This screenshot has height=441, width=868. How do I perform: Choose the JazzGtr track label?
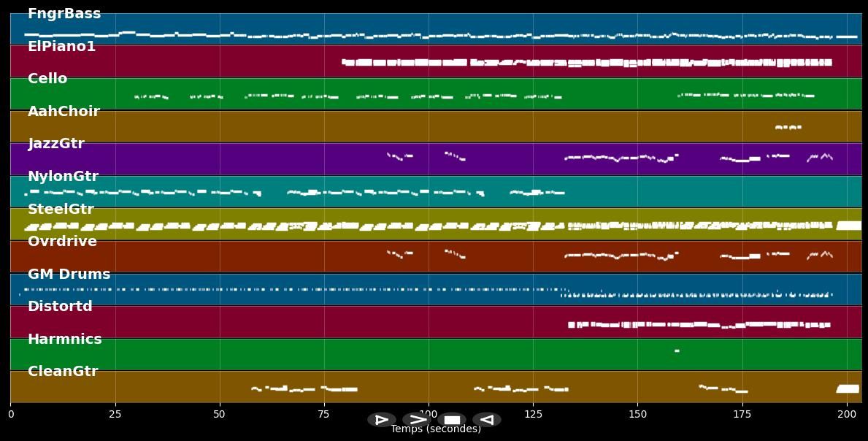click(56, 144)
